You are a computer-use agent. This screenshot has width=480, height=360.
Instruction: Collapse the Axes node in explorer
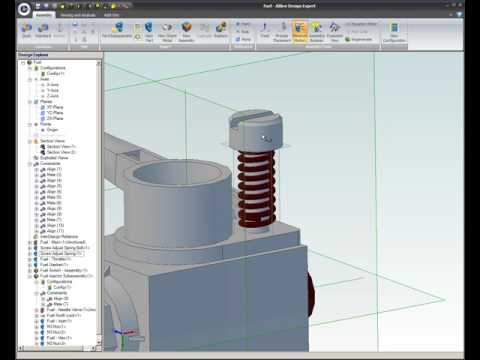pyautogui.click(x=30, y=79)
